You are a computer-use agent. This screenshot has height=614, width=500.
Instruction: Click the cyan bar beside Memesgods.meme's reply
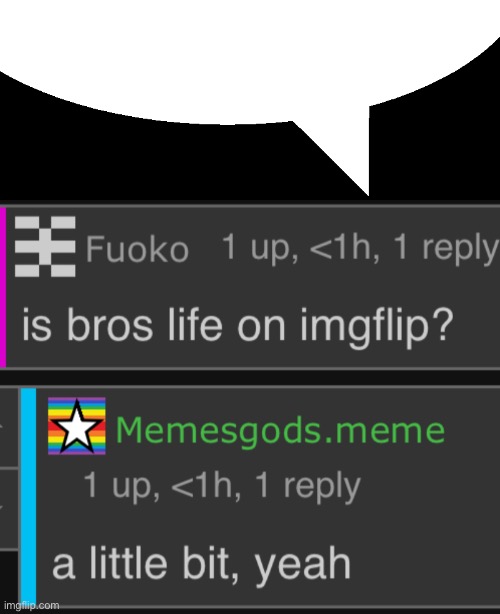click(28, 497)
